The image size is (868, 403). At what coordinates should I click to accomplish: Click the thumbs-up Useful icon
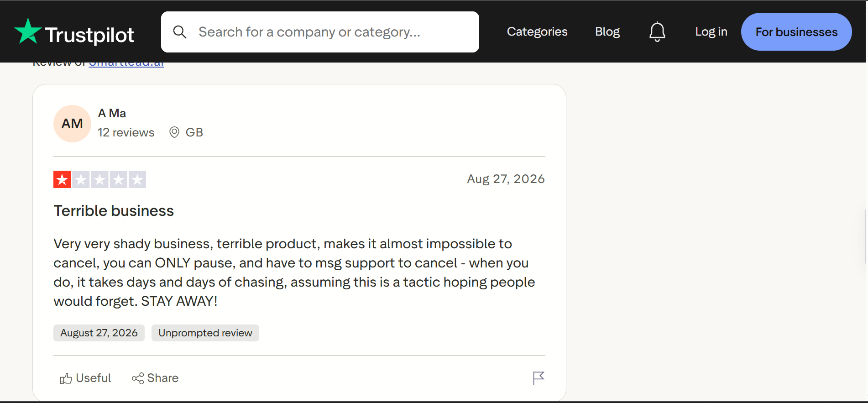[66, 378]
